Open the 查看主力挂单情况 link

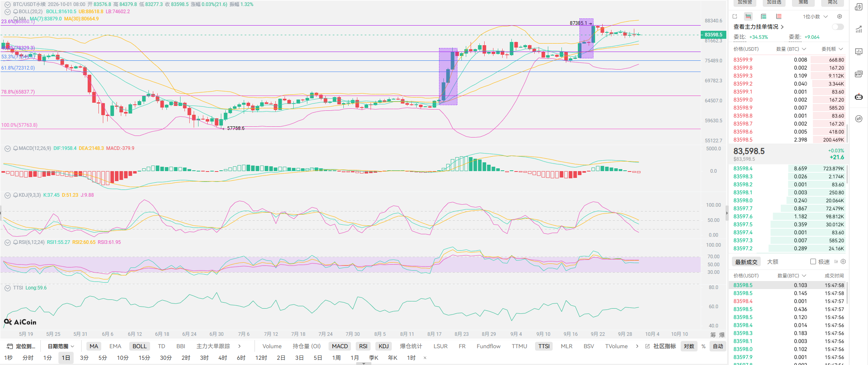pyautogui.click(x=758, y=27)
